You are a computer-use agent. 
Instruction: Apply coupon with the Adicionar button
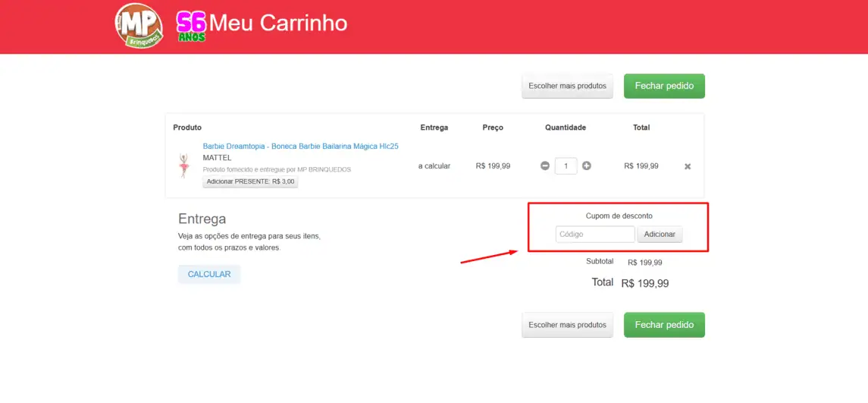pyautogui.click(x=660, y=234)
